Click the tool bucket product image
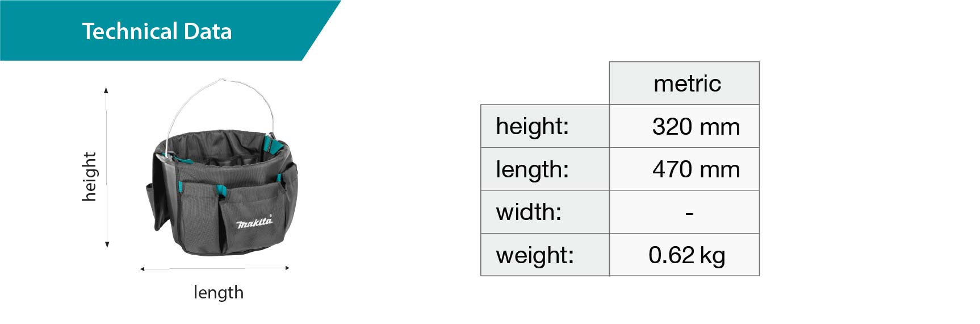The width and height of the screenshot is (980, 324). (221, 188)
